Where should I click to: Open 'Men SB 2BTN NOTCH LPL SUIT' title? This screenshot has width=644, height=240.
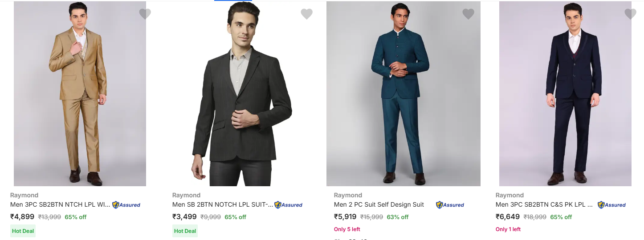(222, 204)
